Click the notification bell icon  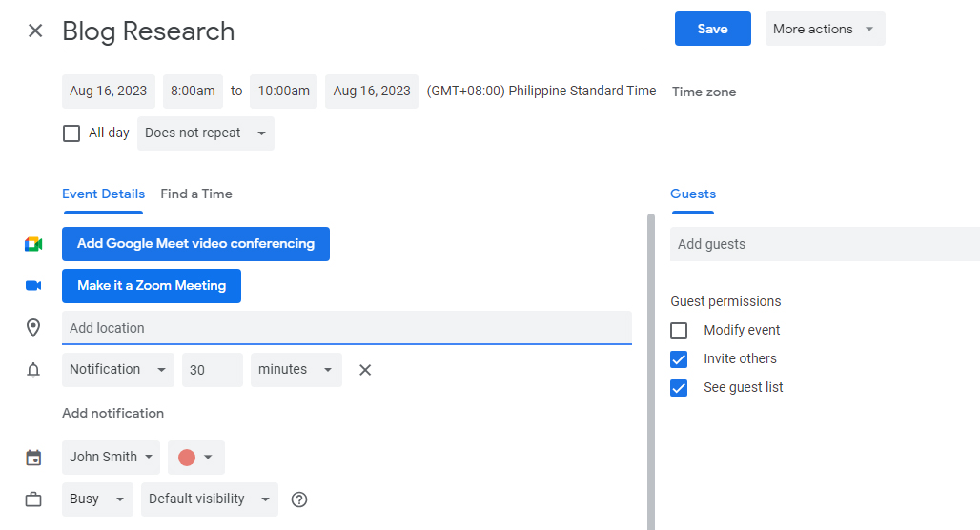point(33,370)
